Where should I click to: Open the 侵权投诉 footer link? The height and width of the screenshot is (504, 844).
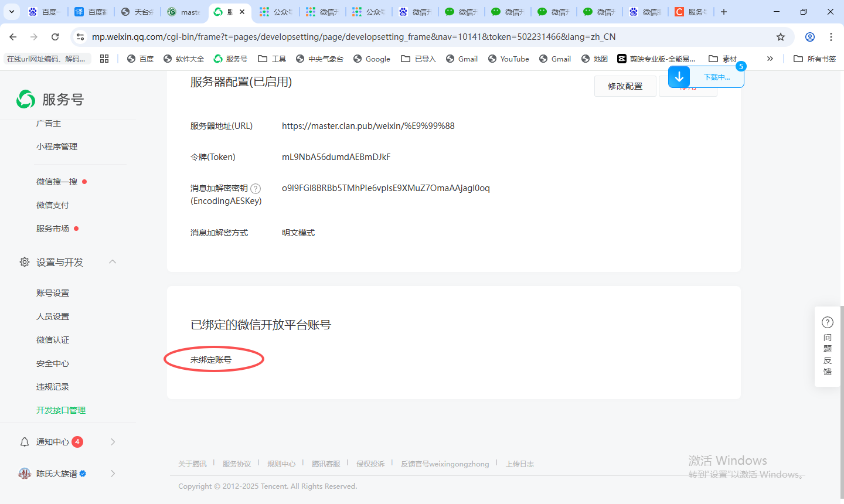370,464
